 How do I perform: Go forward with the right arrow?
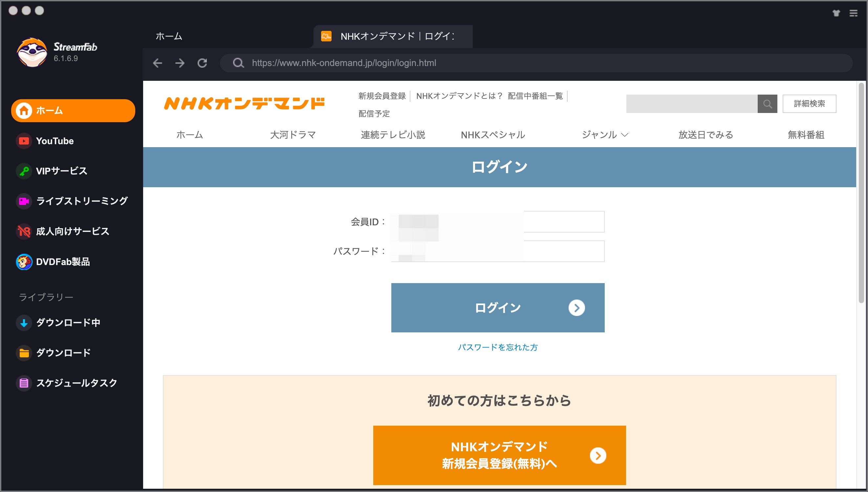pos(180,63)
